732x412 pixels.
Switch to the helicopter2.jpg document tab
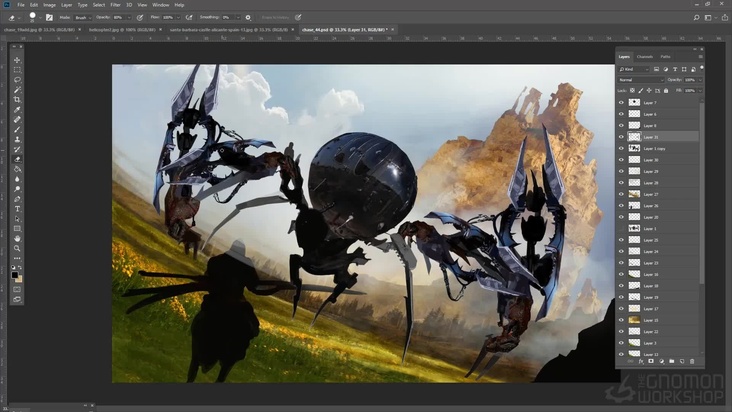(x=112, y=30)
